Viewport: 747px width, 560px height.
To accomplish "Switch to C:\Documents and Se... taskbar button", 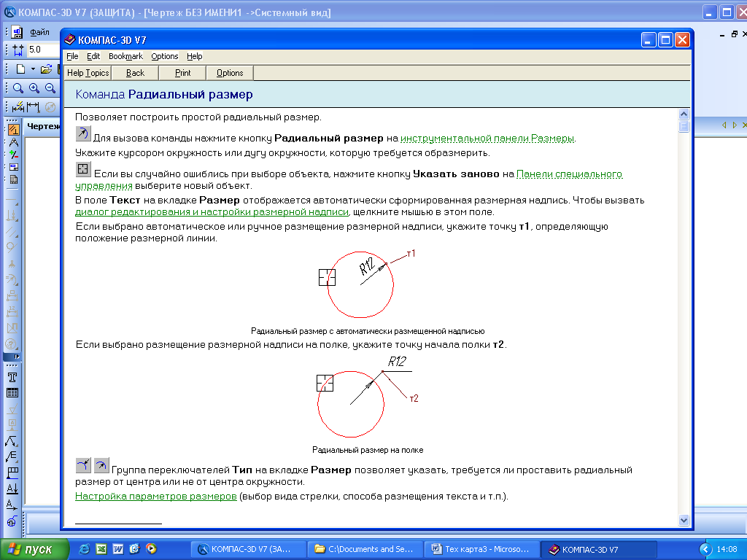I will click(365, 550).
